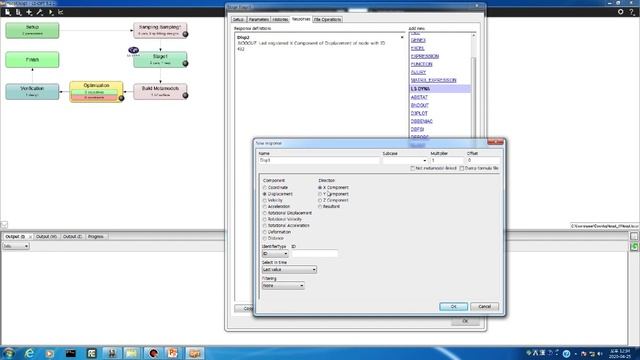Enable Dump formula file checkbox
This screenshot has height=360, width=640.
[x=462, y=168]
